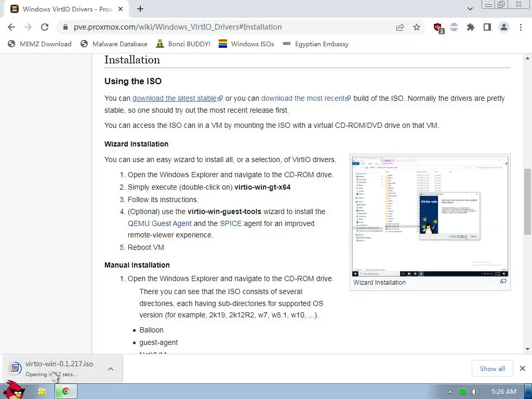The image size is (532, 399).
Task: Click the 'Installation' heading
Action: coord(132,60)
